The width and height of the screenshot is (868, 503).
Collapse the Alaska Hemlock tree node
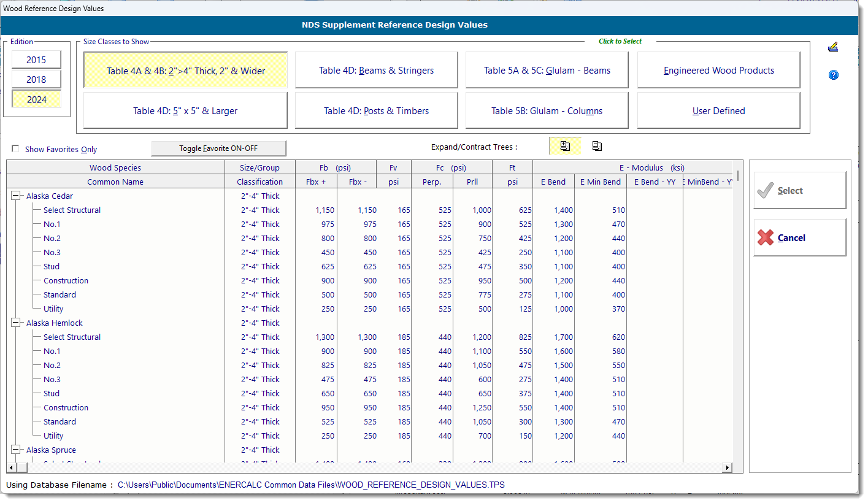(16, 323)
